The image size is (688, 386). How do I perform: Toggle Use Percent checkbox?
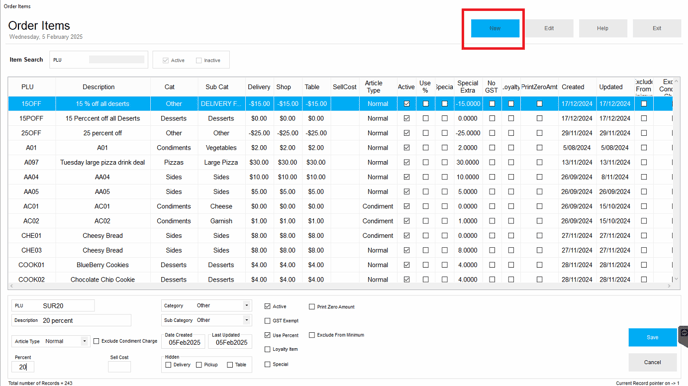[x=267, y=335]
